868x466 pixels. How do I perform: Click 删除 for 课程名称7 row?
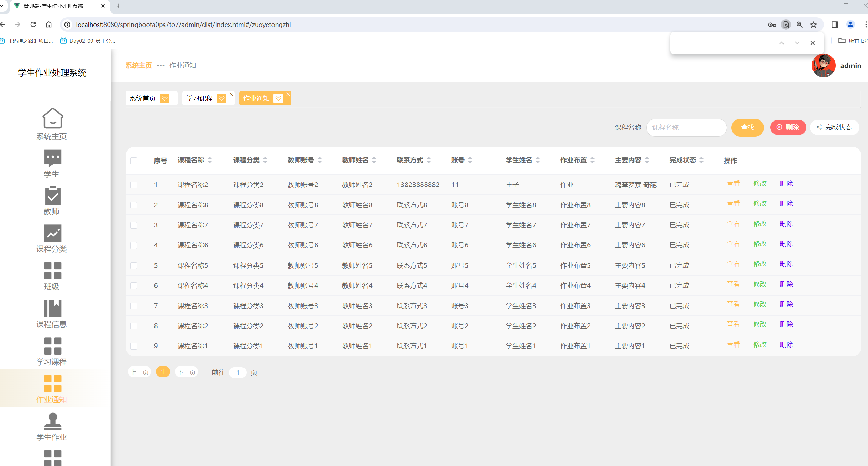[x=787, y=224]
